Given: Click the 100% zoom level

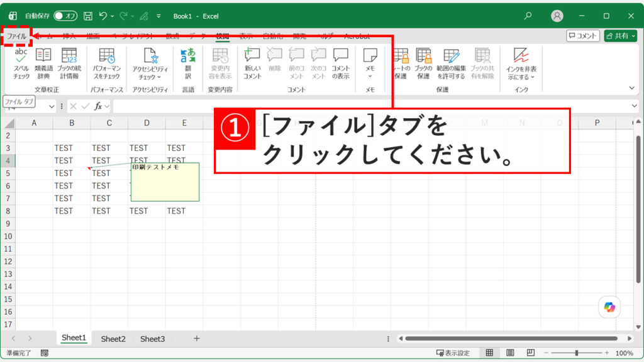Looking at the screenshot, I should tap(625, 353).
